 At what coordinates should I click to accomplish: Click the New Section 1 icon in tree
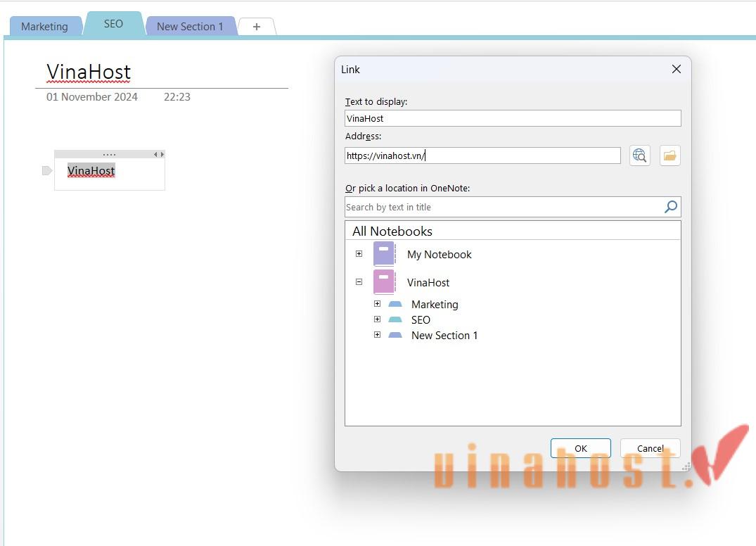click(395, 335)
